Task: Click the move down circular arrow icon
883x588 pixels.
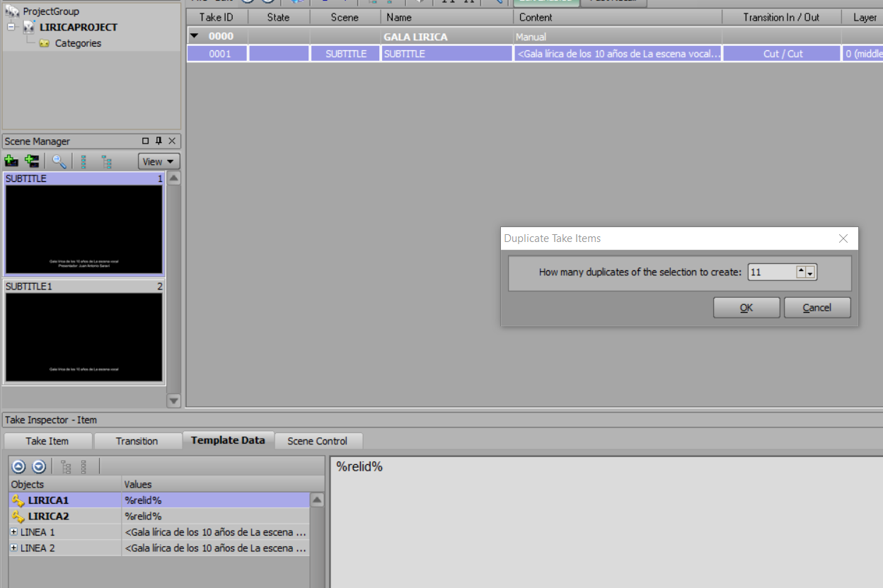Action: point(39,466)
